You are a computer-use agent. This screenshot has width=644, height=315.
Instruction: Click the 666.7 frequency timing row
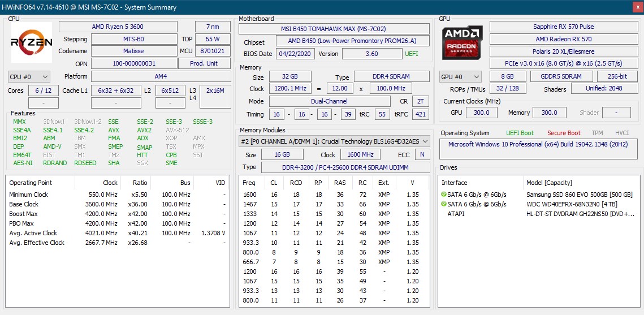334,262
